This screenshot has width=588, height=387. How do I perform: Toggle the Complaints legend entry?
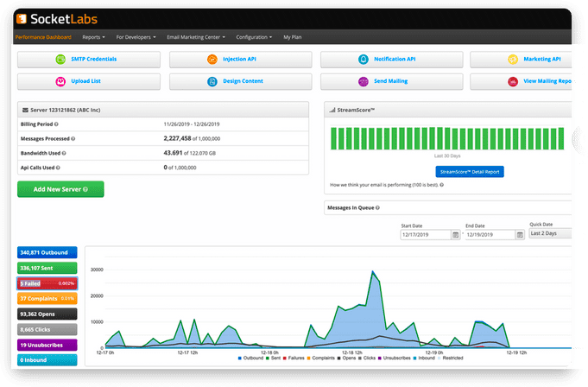[321, 358]
